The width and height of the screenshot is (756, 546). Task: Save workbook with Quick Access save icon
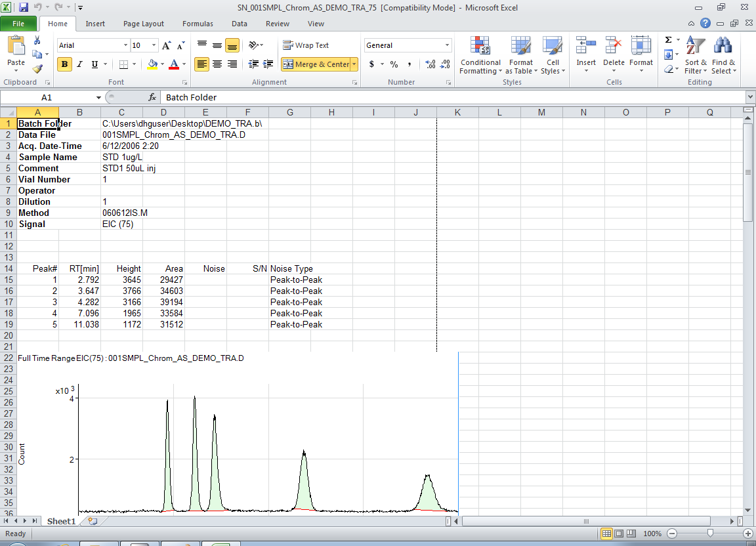(x=24, y=7)
